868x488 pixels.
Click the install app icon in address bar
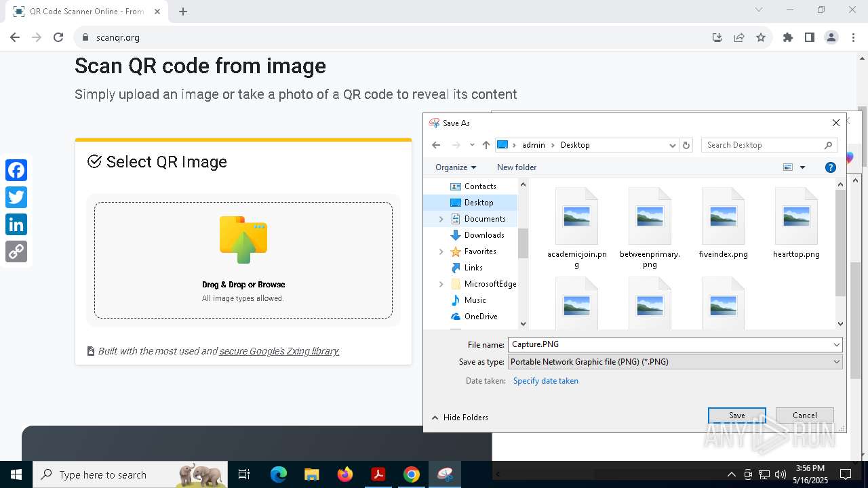click(717, 37)
